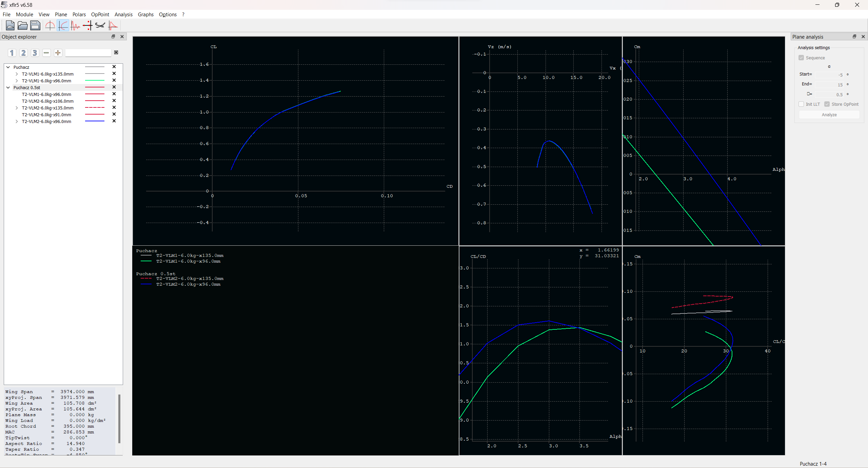Switch to the 3D plane view icon
The height and width of the screenshot is (468, 868).
click(100, 25)
